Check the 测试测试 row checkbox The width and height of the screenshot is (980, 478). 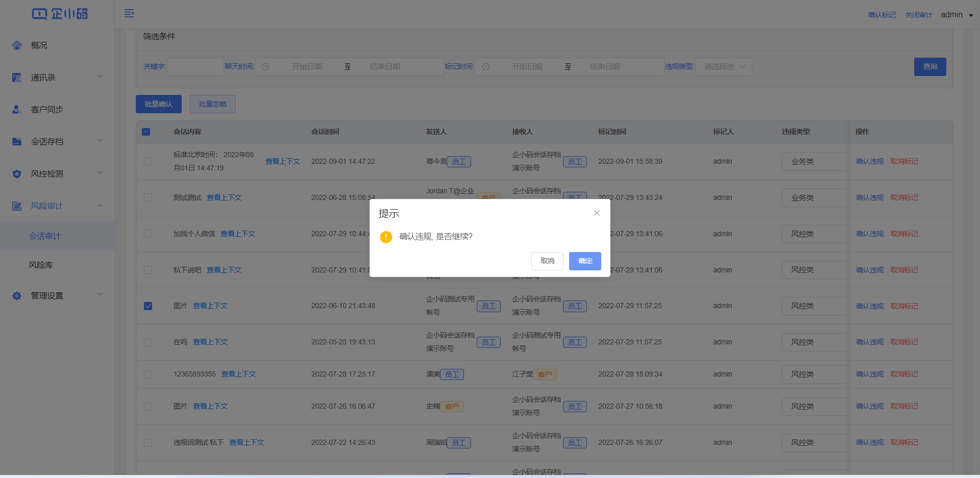[148, 197]
